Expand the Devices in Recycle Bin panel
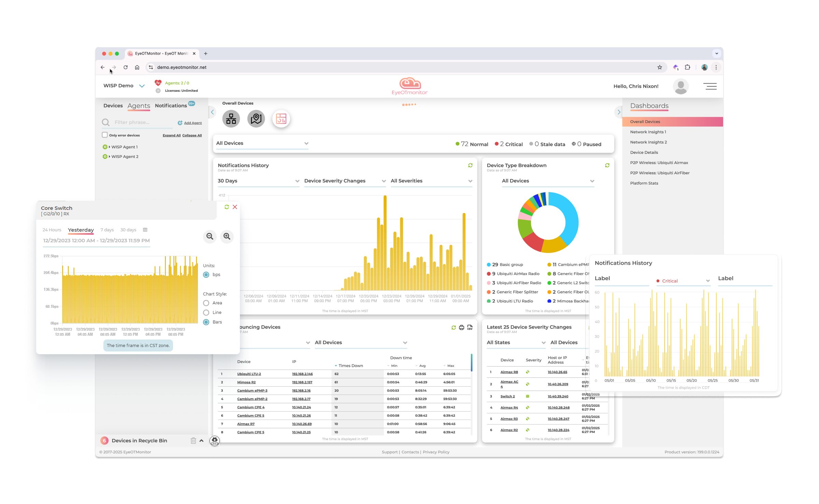The width and height of the screenshot is (819, 504). (x=202, y=441)
